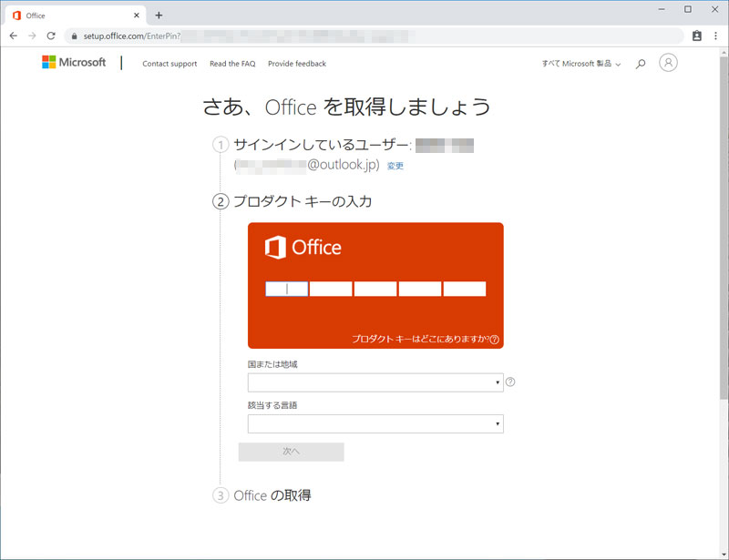Focus the second product key field
The image size is (729, 560).
pyautogui.click(x=331, y=289)
